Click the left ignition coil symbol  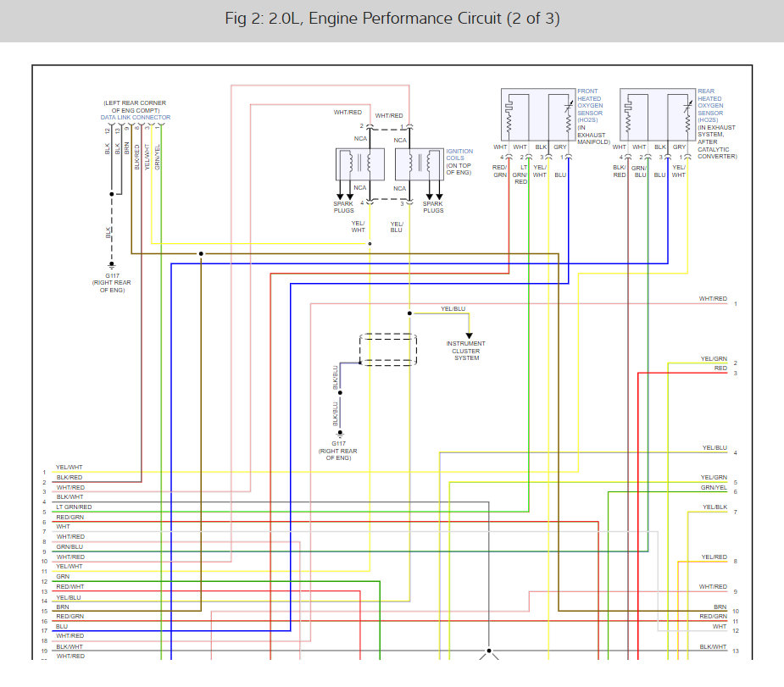click(x=360, y=163)
